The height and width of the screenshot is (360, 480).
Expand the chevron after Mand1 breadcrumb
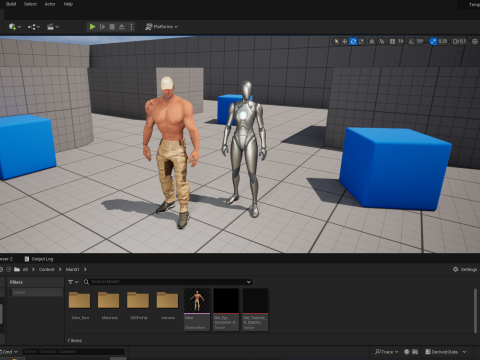point(85,269)
